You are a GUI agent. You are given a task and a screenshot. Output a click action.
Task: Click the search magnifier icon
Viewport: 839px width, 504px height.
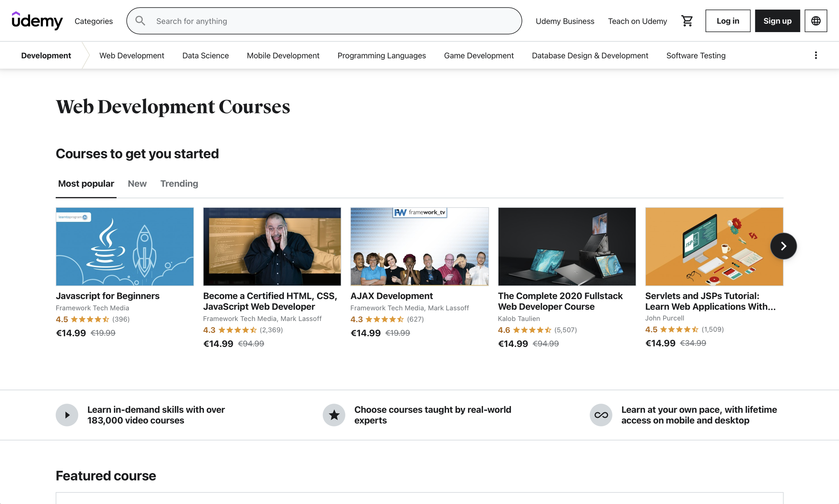point(140,21)
